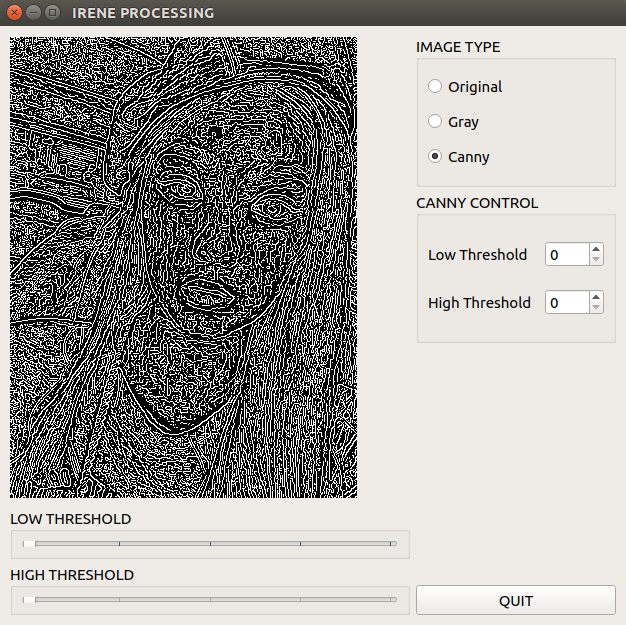Click the LOW THRESHOLD slider handle
The image size is (626, 625).
(29, 544)
